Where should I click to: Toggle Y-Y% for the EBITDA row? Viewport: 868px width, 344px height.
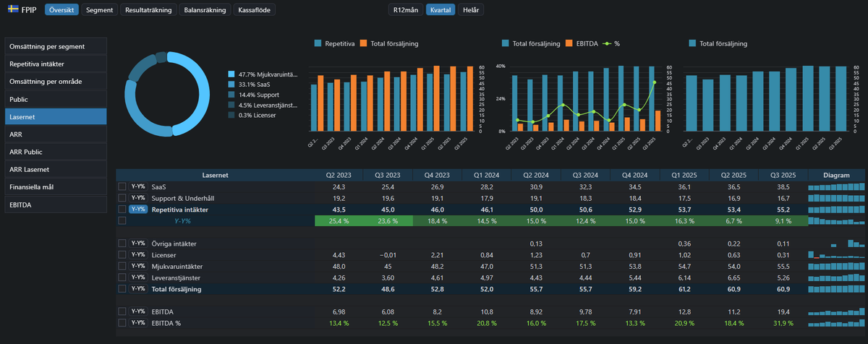[x=138, y=311]
